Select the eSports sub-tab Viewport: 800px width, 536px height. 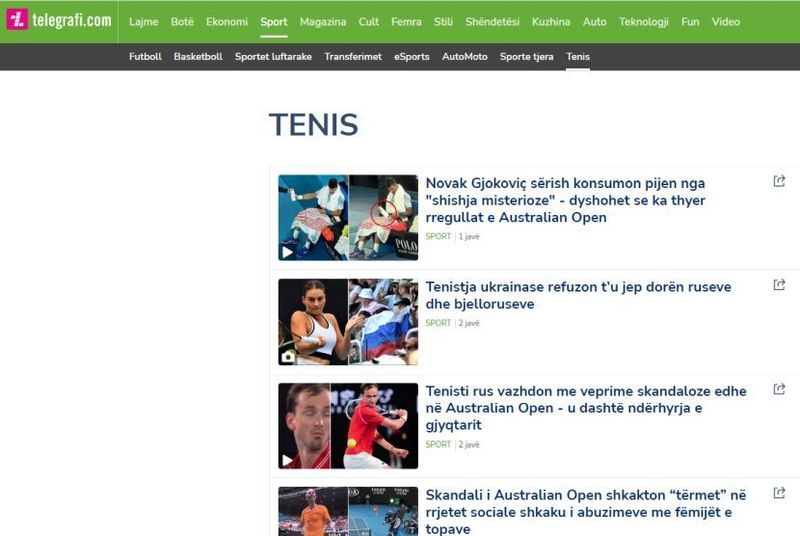coord(412,57)
